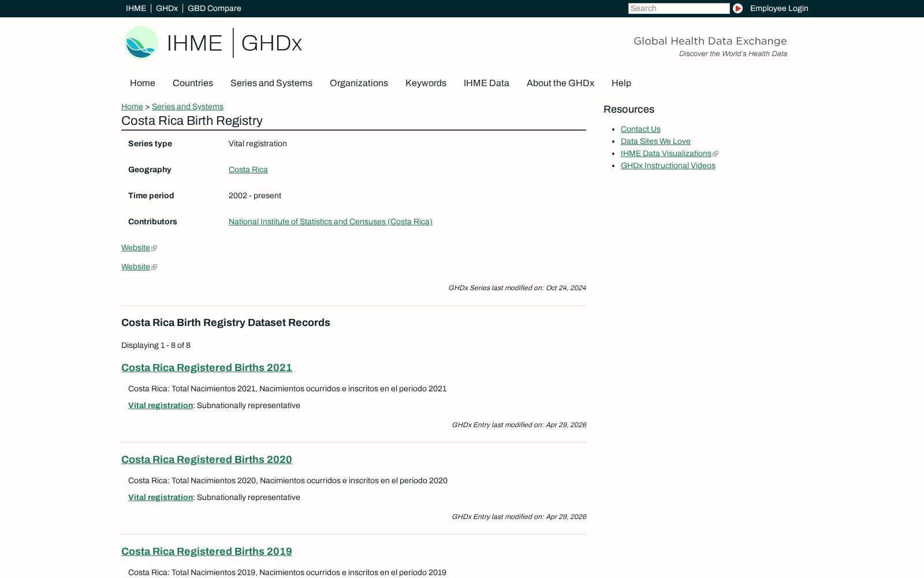Click 'Costa Rica Birth Registry Dataset Records' heading
Screen dimensions: 924x578
226,323
